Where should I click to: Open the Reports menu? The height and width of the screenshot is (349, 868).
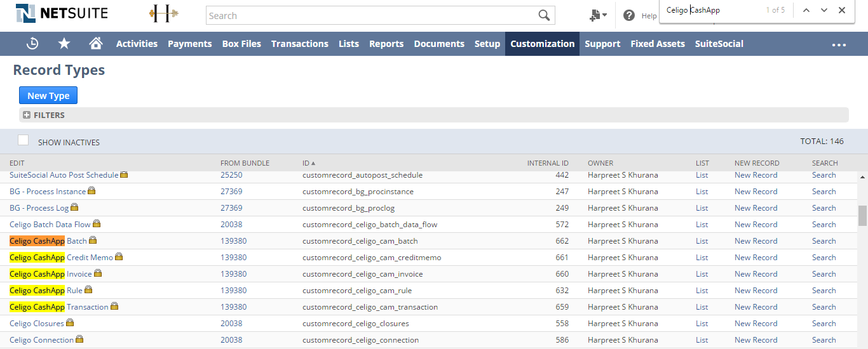(x=386, y=44)
